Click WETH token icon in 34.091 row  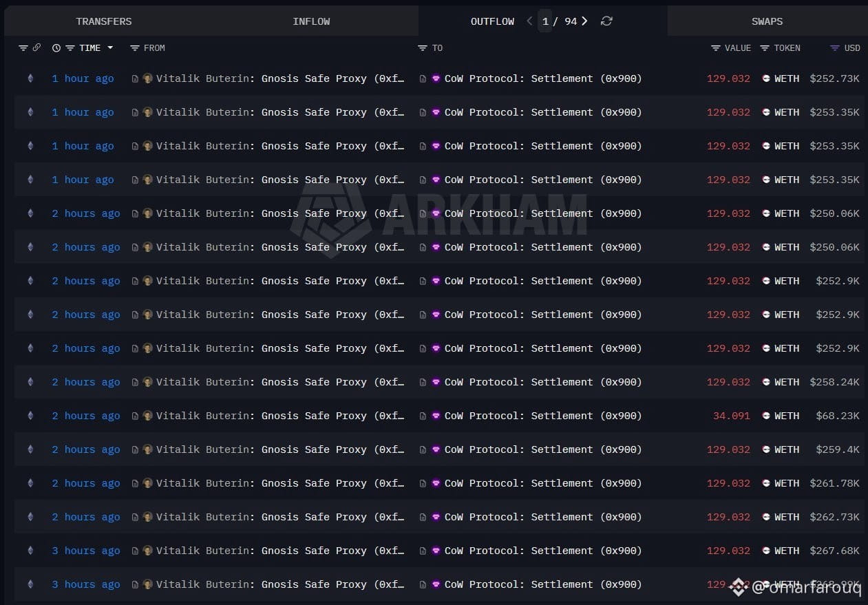[766, 416]
